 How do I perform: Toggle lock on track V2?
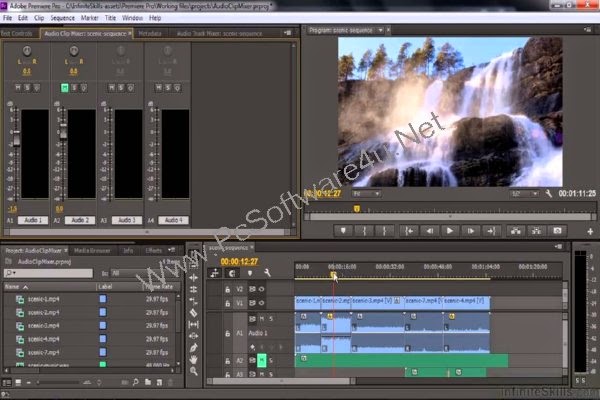227,289
